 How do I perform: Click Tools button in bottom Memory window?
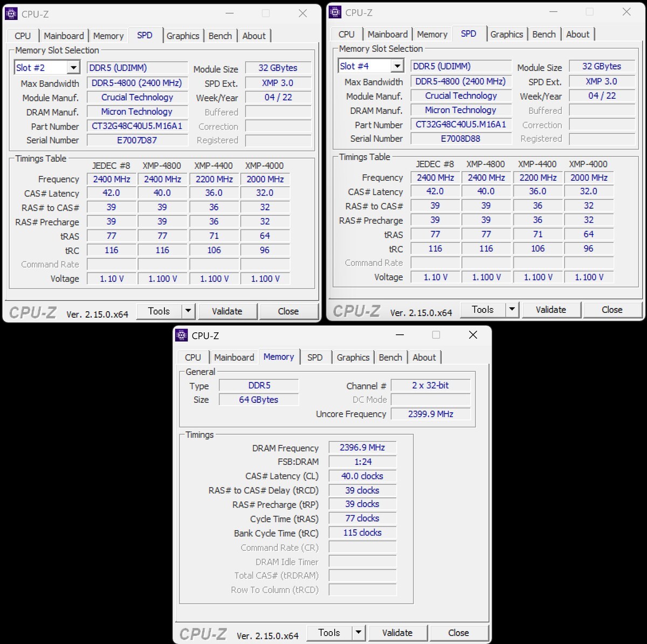329,632
